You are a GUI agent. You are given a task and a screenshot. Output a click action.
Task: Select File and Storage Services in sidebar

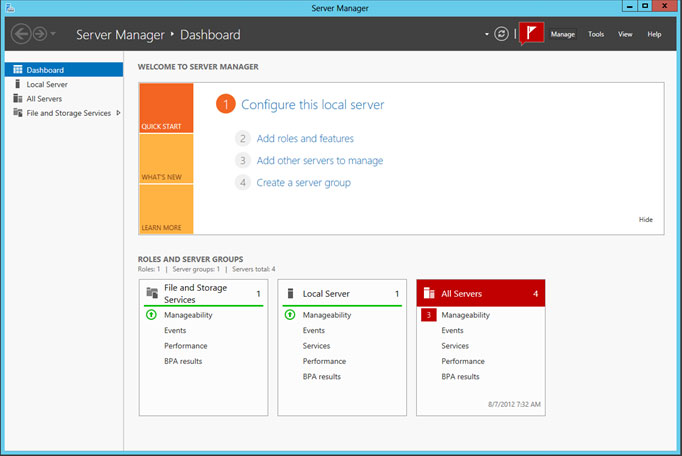pos(64,113)
